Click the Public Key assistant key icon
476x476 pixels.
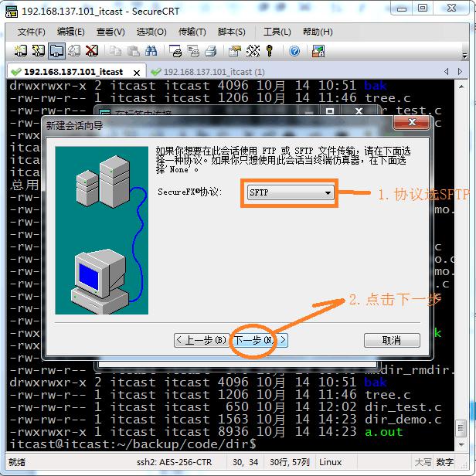tap(269, 51)
